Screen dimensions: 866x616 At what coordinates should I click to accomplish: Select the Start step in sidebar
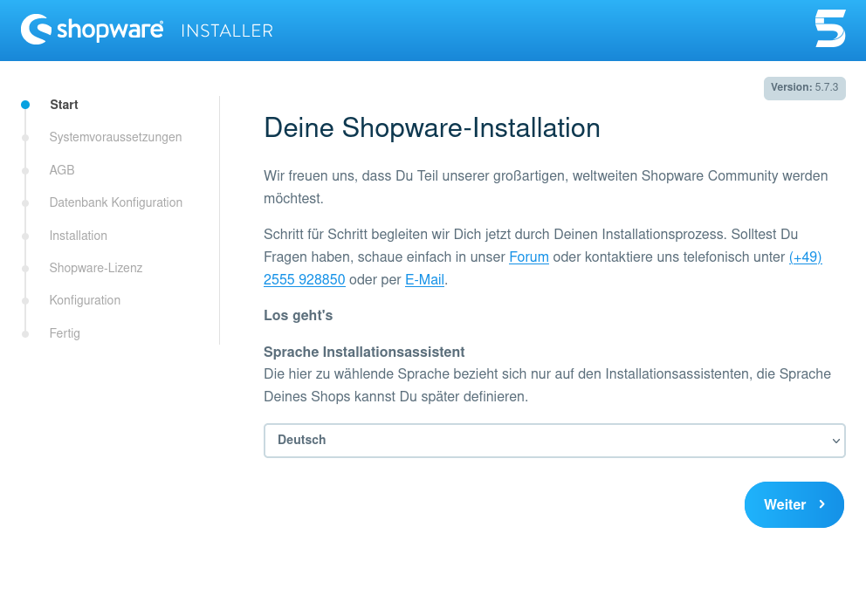click(64, 105)
